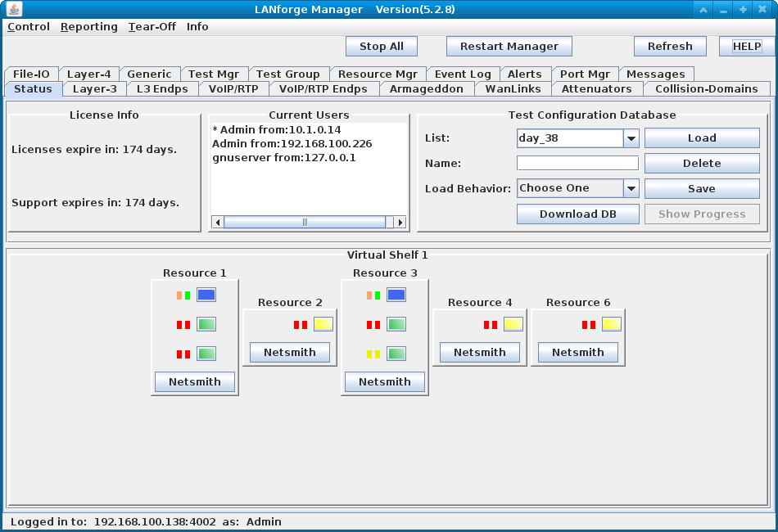Open the Control menu
Viewport: 778px width, 532px height.
(x=29, y=27)
